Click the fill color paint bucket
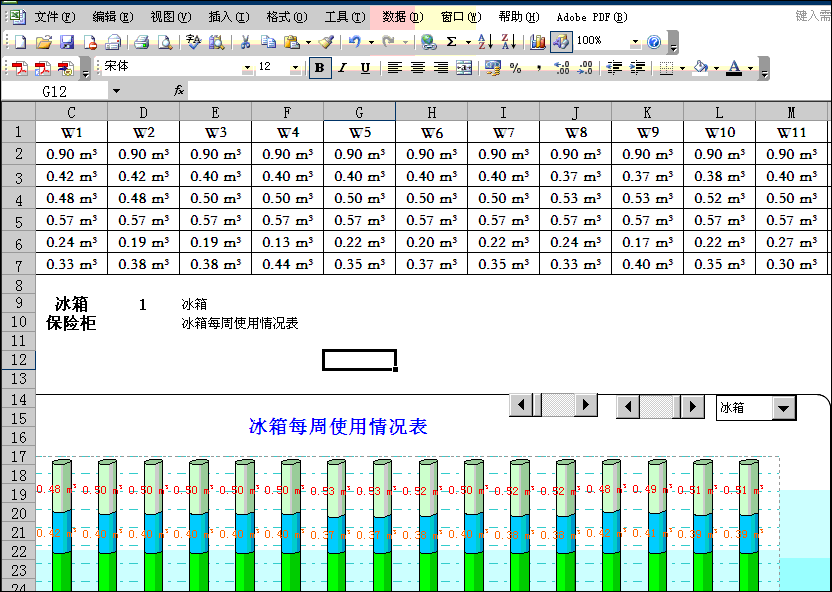Screen dimensions: 832x592 click(700, 68)
